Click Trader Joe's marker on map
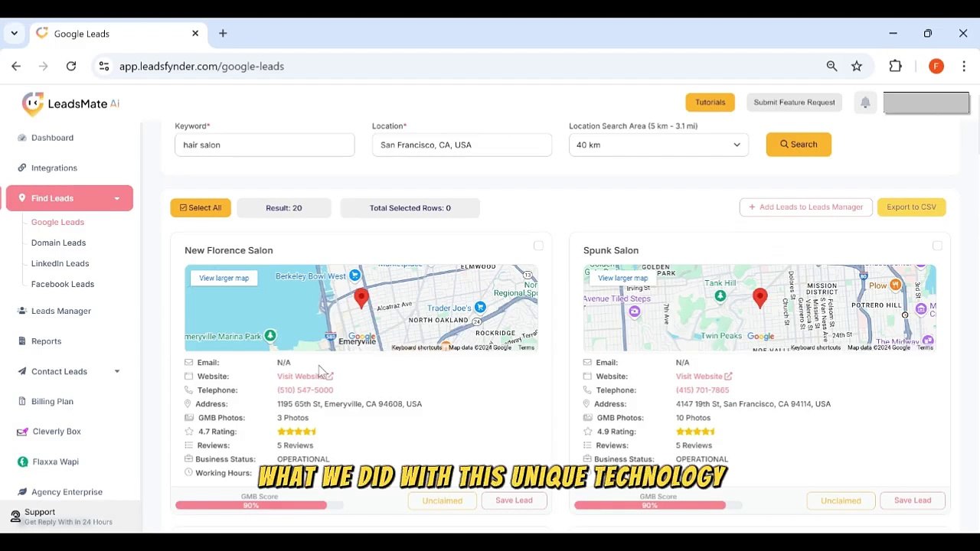The height and width of the screenshot is (551, 980). [480, 308]
